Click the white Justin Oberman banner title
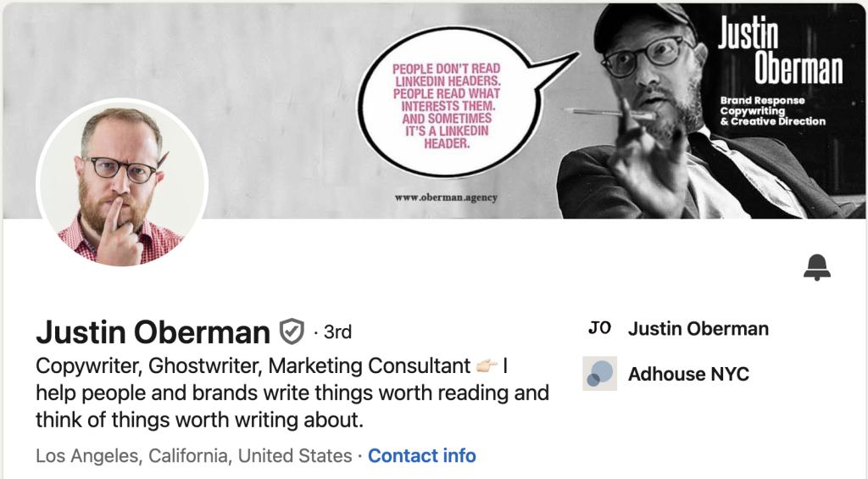This screenshot has width=868, height=479. tap(779, 53)
